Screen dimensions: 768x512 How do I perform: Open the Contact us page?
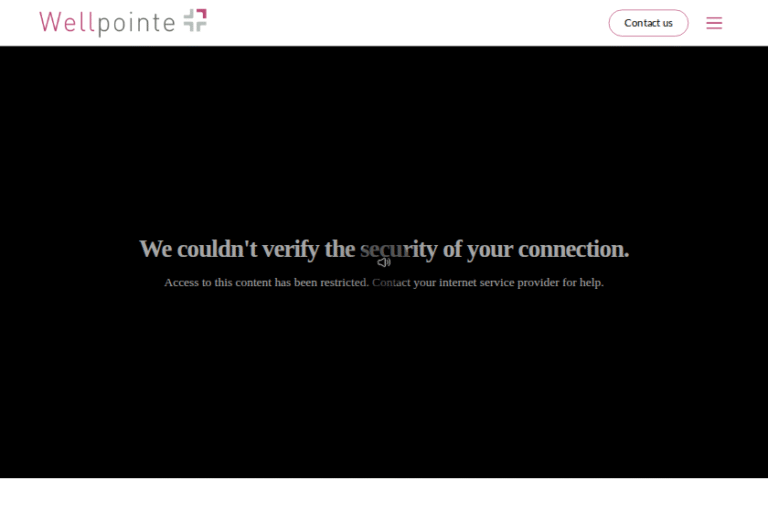coord(648,23)
